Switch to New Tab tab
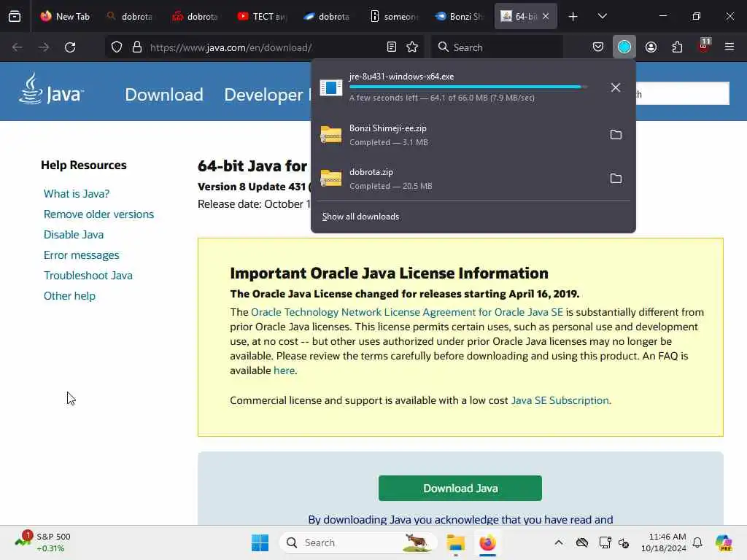 click(65, 16)
